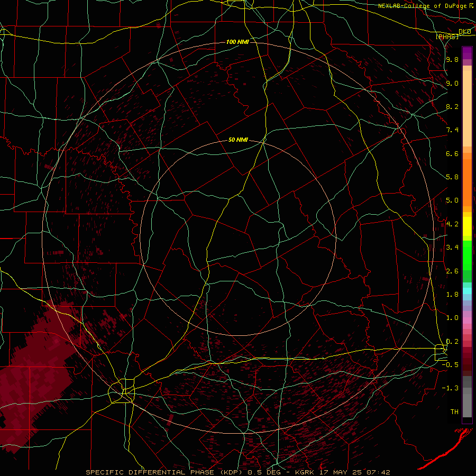
Task: Click the 07:42 timestamp
Action: click(379, 472)
